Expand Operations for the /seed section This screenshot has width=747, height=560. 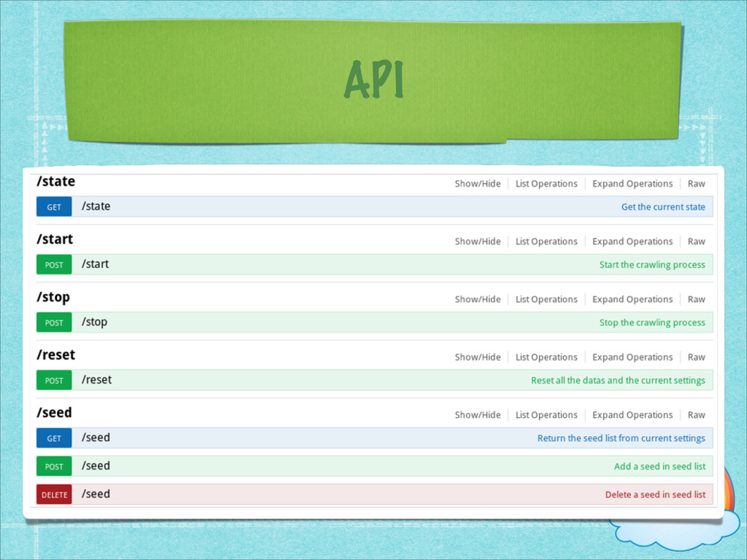(x=632, y=415)
